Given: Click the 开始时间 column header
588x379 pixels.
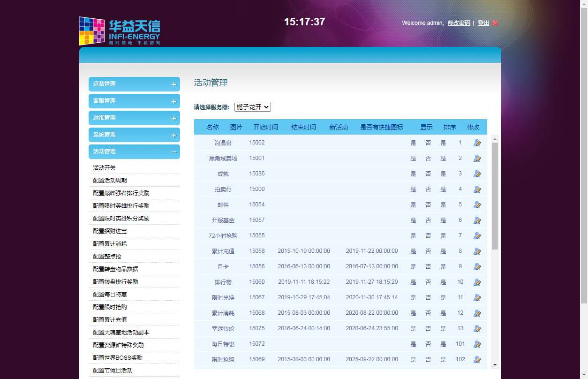Looking at the screenshot, I should 265,127.
